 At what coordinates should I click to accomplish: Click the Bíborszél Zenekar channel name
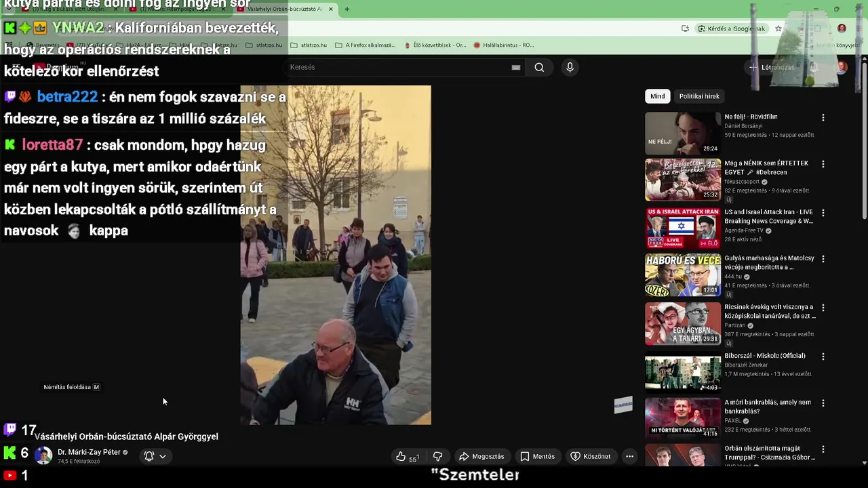pyautogui.click(x=746, y=365)
